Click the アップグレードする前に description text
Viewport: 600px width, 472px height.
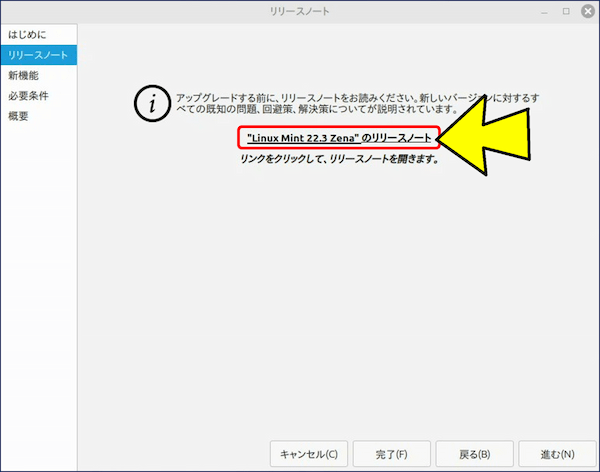coord(357,103)
